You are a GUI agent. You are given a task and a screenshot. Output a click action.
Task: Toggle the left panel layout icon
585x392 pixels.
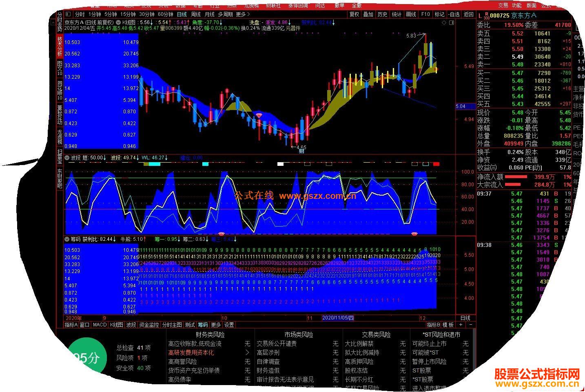click(68, 14)
